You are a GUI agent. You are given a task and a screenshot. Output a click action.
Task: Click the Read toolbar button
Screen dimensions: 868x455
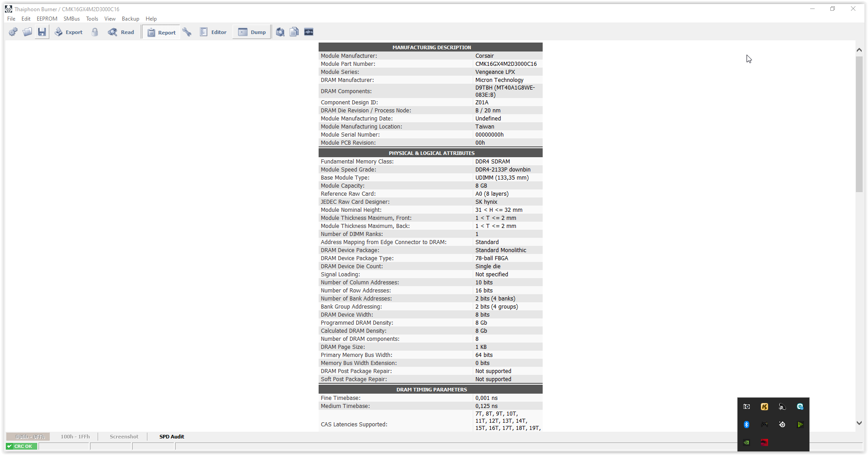coord(121,32)
